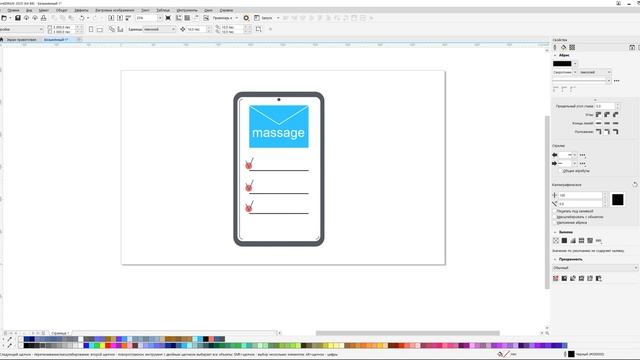Choose the mitered corner style icon
This screenshot has height=360, width=640.
click(598, 115)
